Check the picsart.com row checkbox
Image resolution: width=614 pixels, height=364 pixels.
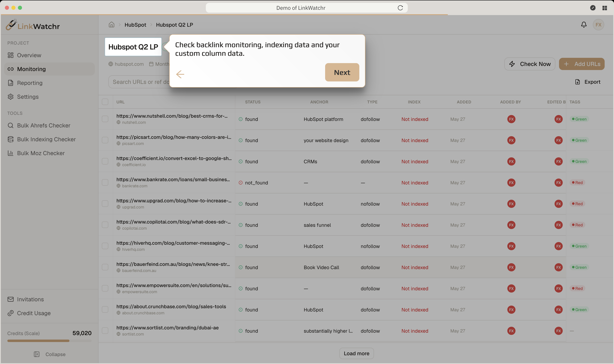(x=105, y=140)
